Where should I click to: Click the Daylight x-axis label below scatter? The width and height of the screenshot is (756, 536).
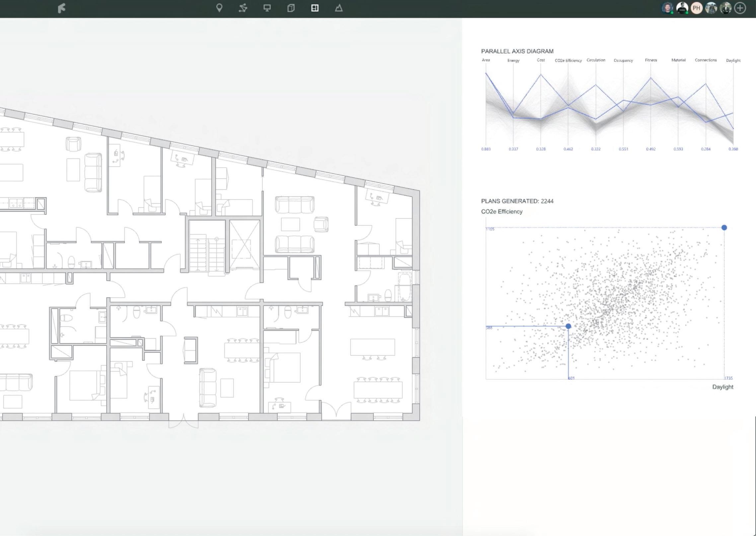722,387
